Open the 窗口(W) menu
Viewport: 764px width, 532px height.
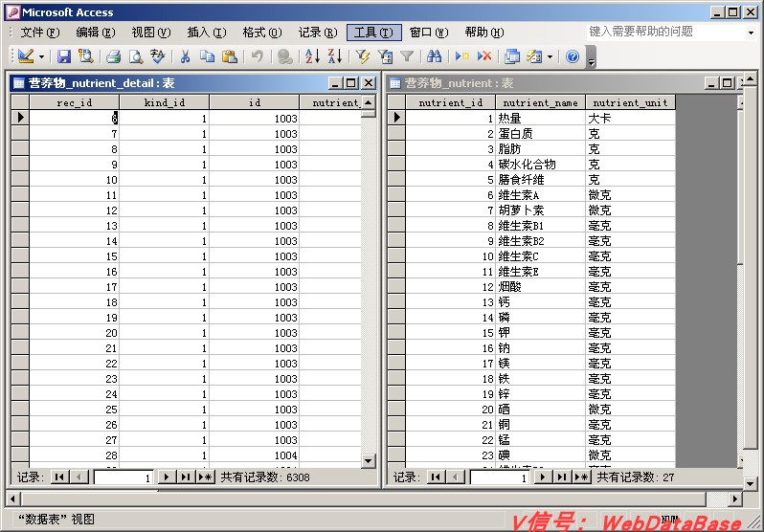pyautogui.click(x=429, y=33)
